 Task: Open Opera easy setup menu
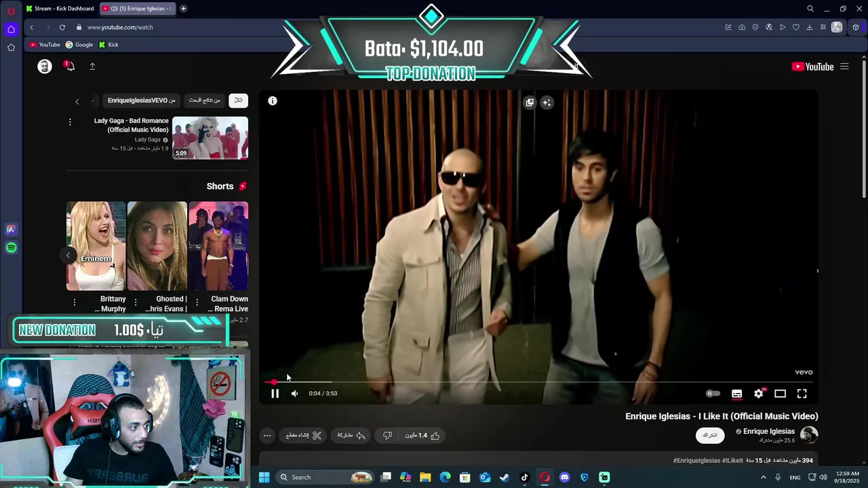pos(823,27)
